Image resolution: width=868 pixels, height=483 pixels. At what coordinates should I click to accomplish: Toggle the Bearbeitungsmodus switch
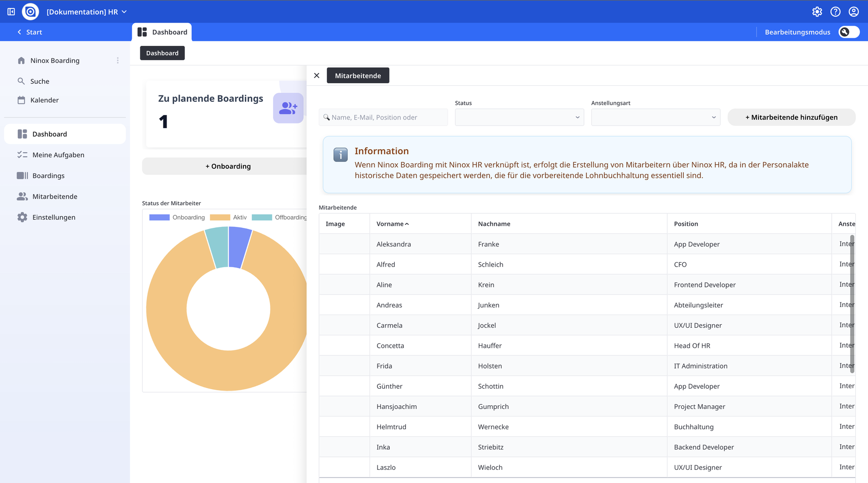[848, 32]
